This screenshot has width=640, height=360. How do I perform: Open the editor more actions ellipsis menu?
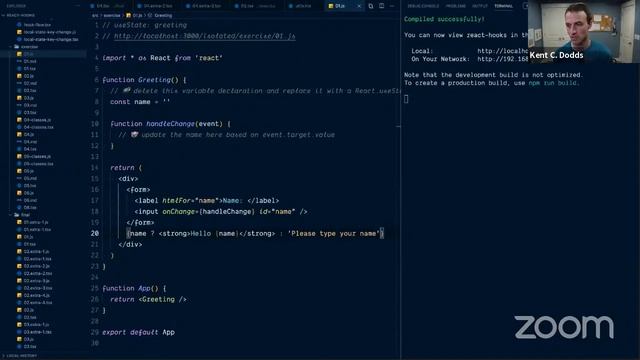392,6
